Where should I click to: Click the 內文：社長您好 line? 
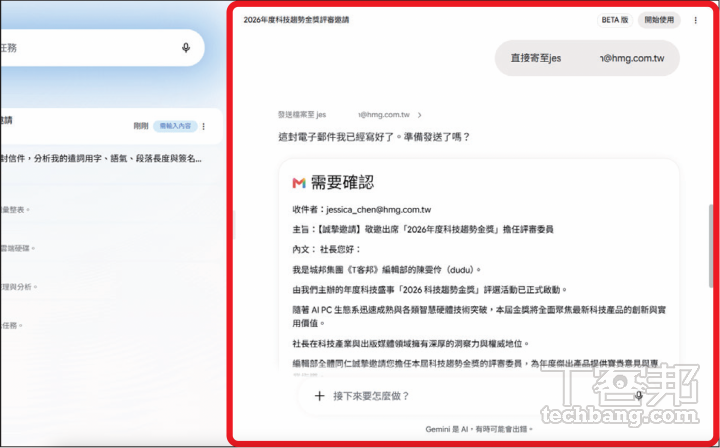[327, 250]
